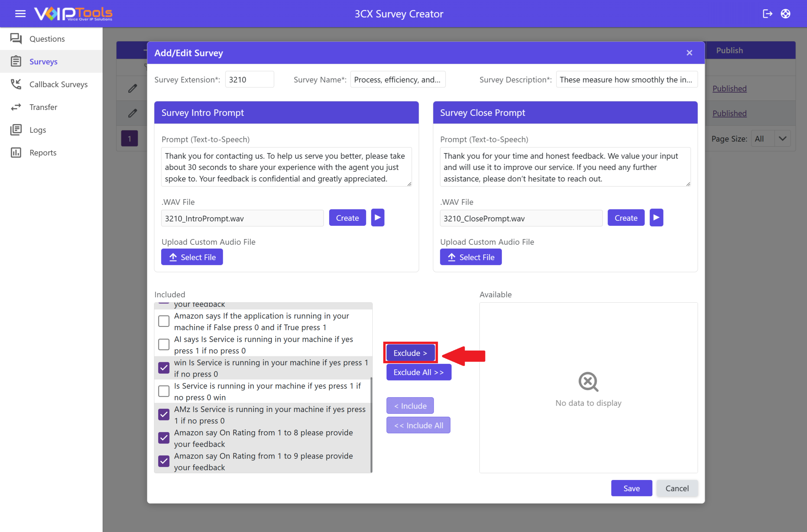Image resolution: width=807 pixels, height=532 pixels.
Task: Click the second survey row edit pencil
Action: tap(133, 113)
